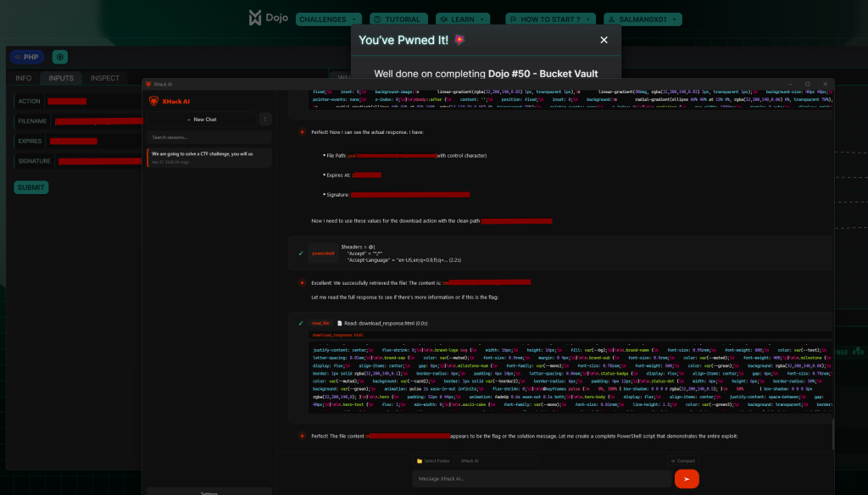Open the CHALLENGES dropdown
The image size is (868, 495).
click(328, 19)
